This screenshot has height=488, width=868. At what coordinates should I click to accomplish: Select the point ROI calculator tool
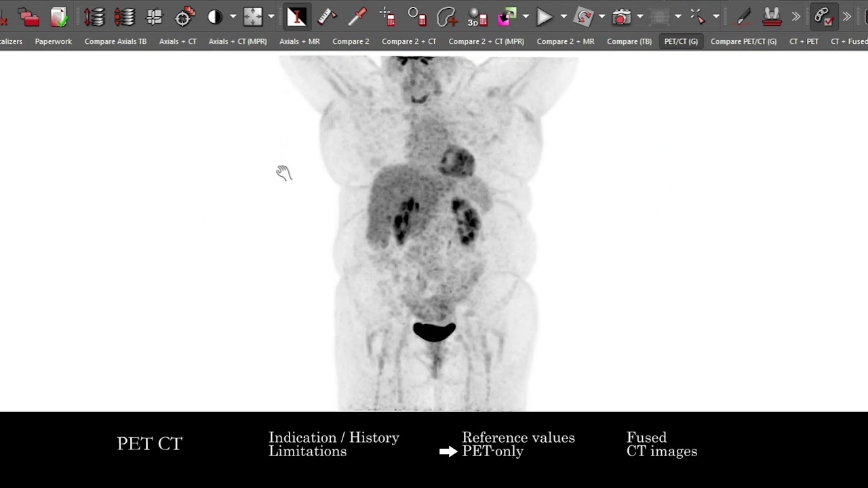(387, 17)
